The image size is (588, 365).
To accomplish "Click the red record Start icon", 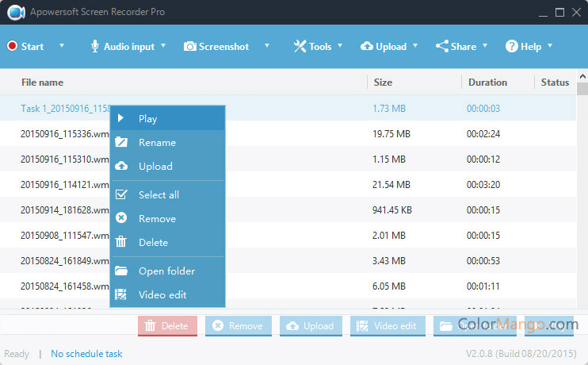I will [x=12, y=46].
